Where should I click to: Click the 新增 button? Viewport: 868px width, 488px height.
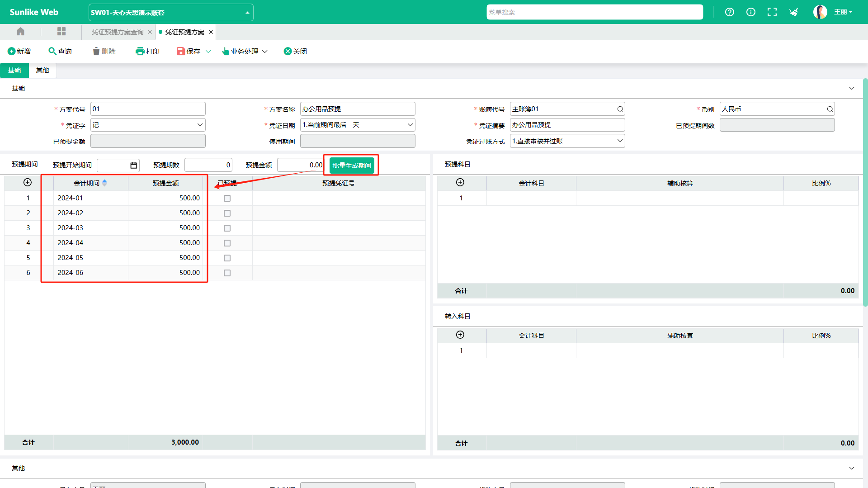point(19,52)
